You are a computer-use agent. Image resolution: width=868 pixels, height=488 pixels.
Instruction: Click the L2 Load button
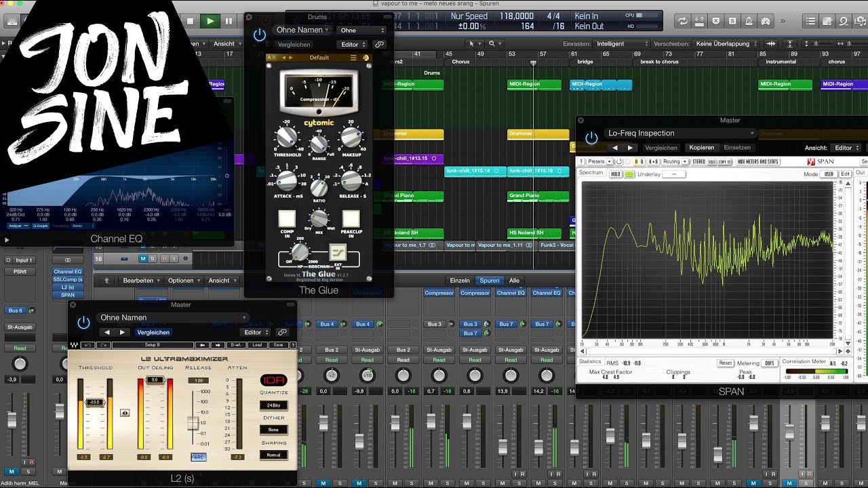[x=257, y=345]
